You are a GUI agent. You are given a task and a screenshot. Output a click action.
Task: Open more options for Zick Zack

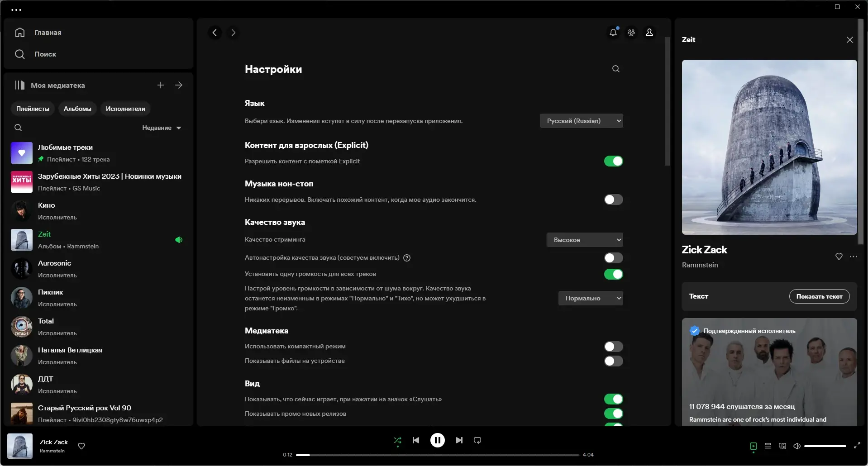(x=854, y=257)
